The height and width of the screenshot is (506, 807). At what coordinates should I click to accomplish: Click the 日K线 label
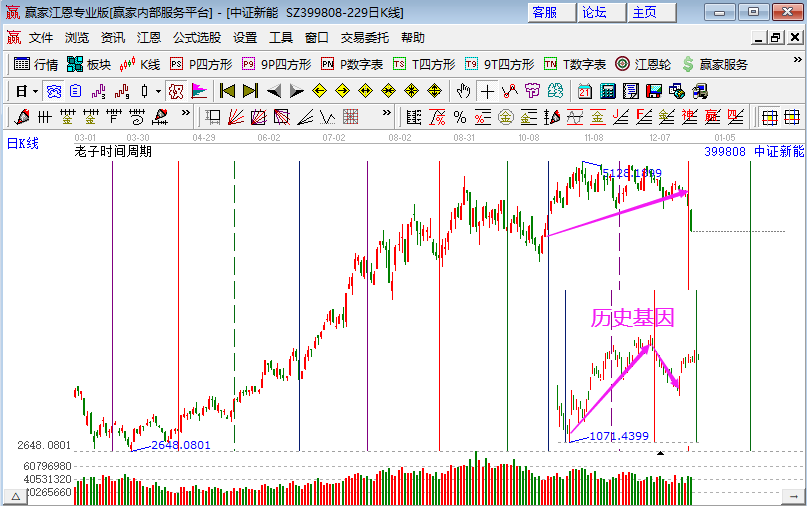pyautogui.click(x=23, y=144)
